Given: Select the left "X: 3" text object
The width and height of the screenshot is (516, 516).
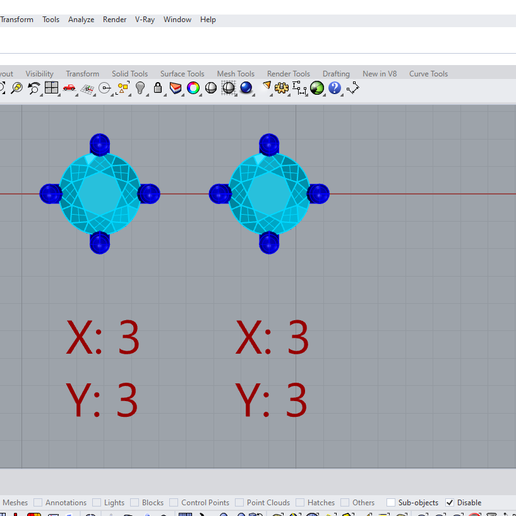Looking at the screenshot, I should tap(103, 337).
